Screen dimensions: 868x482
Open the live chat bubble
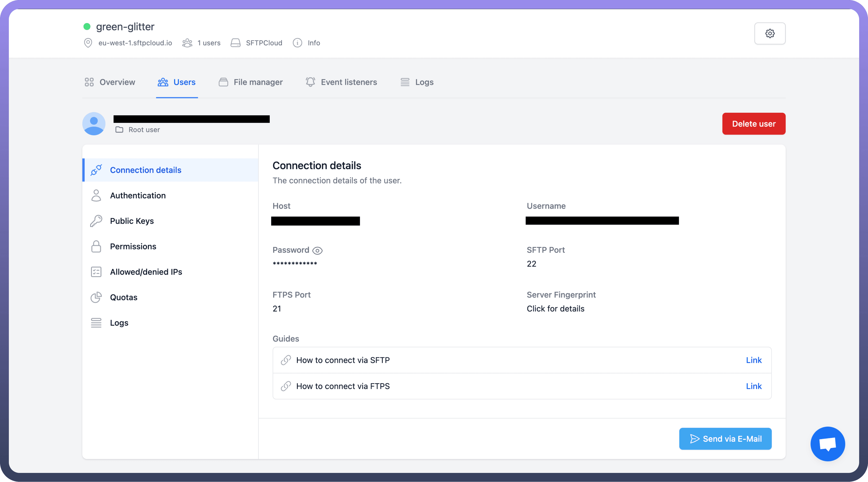click(827, 444)
